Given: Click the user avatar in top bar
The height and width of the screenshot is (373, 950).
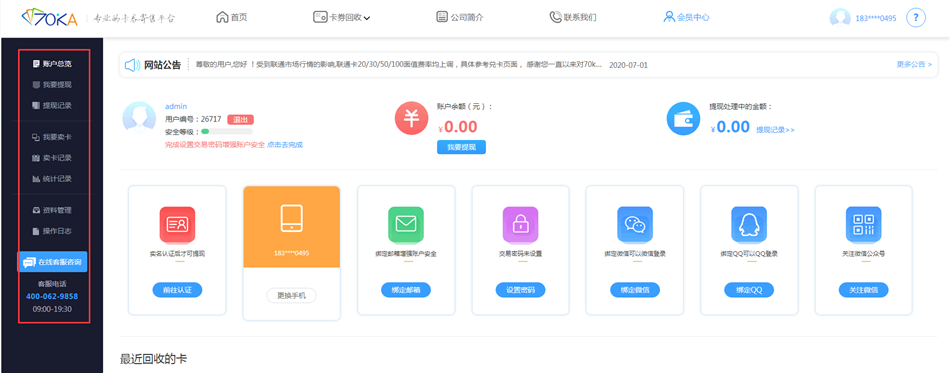Looking at the screenshot, I should (x=840, y=18).
